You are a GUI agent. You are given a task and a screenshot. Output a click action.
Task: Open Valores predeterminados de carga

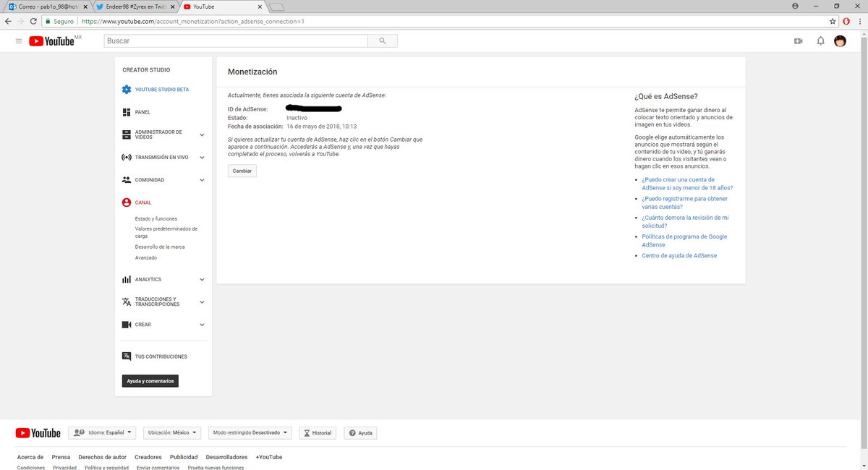[166, 232]
